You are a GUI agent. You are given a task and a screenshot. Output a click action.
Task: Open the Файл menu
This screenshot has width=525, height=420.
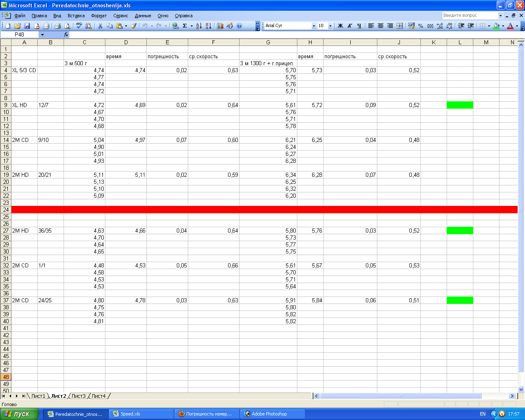coord(20,16)
